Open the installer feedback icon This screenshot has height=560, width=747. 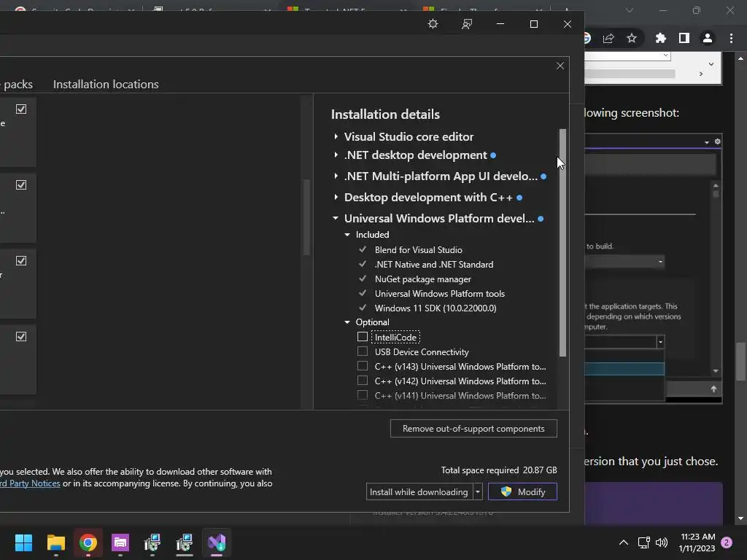tap(467, 24)
